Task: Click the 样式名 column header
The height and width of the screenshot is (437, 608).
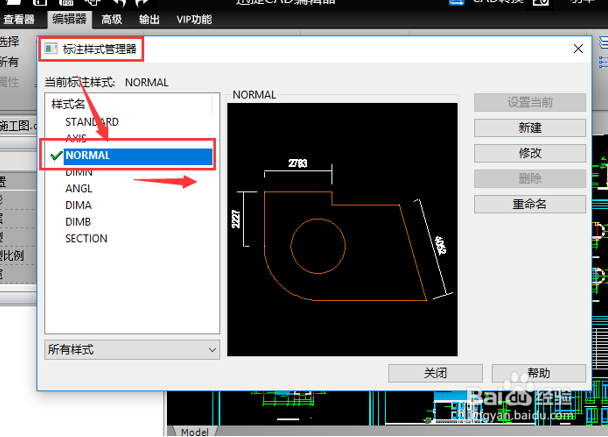Action: pos(68,104)
